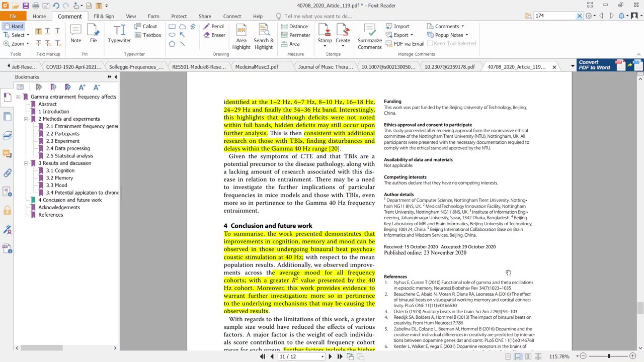Click Import comments button
644x362 pixels.
(x=397, y=26)
